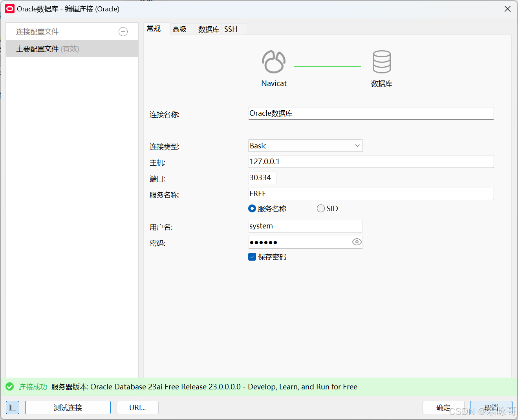Select the SID radio button
The width and height of the screenshot is (518, 420).
[321, 208]
